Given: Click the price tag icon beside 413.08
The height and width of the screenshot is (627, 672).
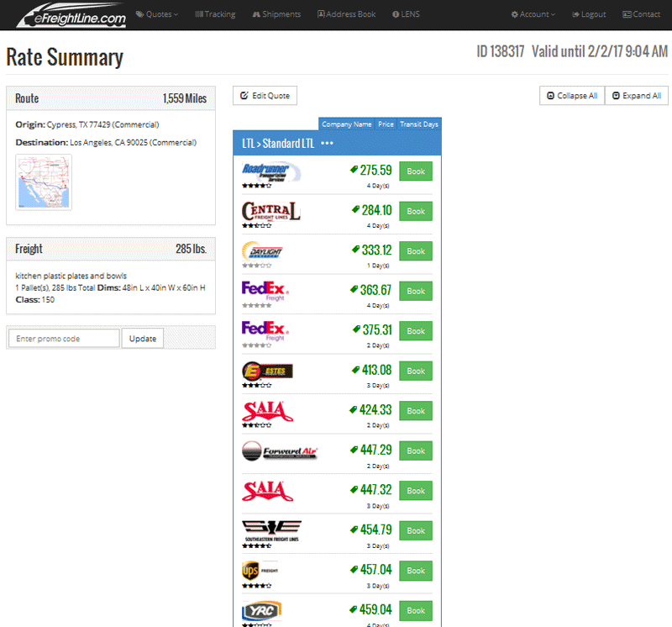Looking at the screenshot, I should (355, 369).
